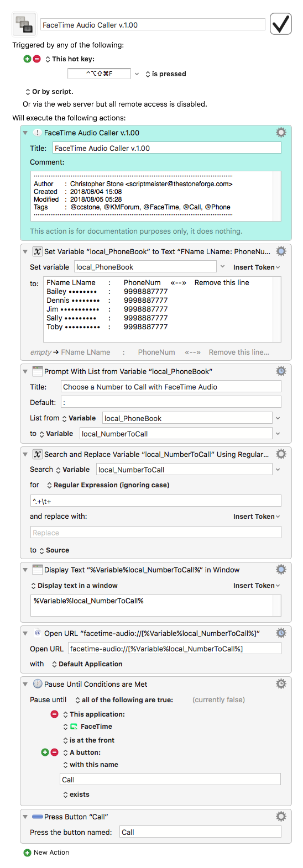
Task: Change the 'to Variable' destination type
Action: click(x=56, y=434)
